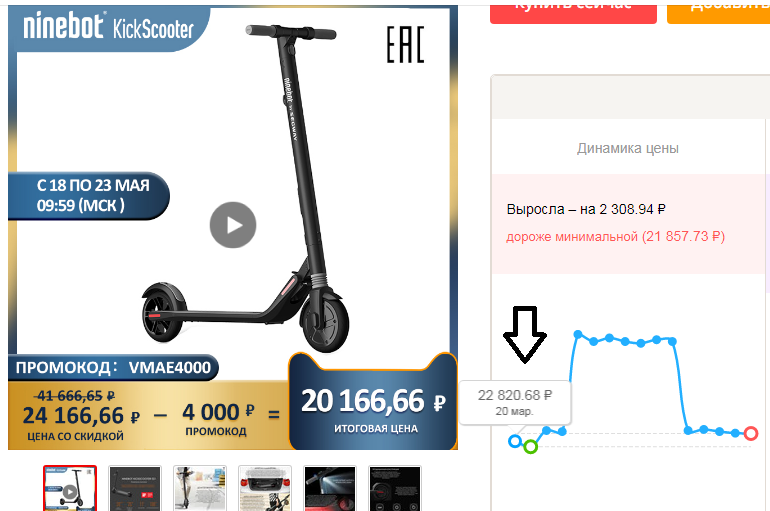Select the last high point before price drop
770x511 pixels.
(x=672, y=341)
